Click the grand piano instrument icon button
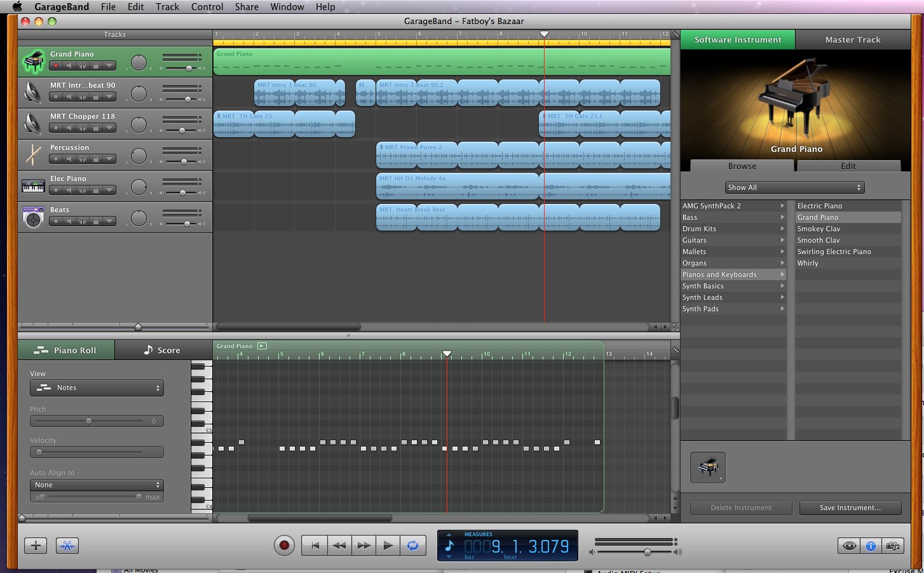Viewport: 924px width, 573px height. click(x=708, y=468)
